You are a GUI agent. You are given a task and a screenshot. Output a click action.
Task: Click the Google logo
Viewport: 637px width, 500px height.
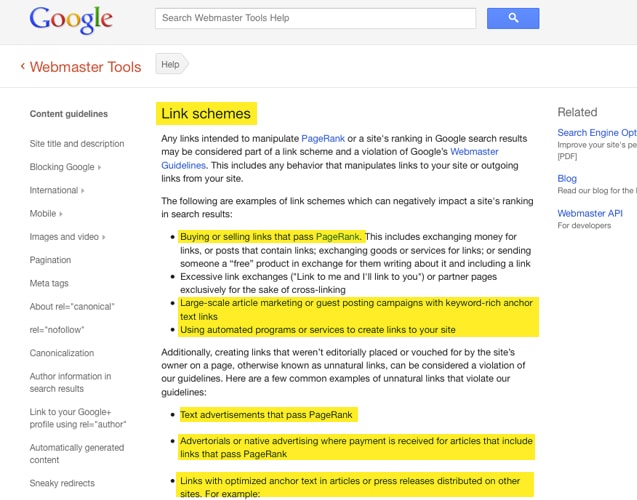[71, 20]
